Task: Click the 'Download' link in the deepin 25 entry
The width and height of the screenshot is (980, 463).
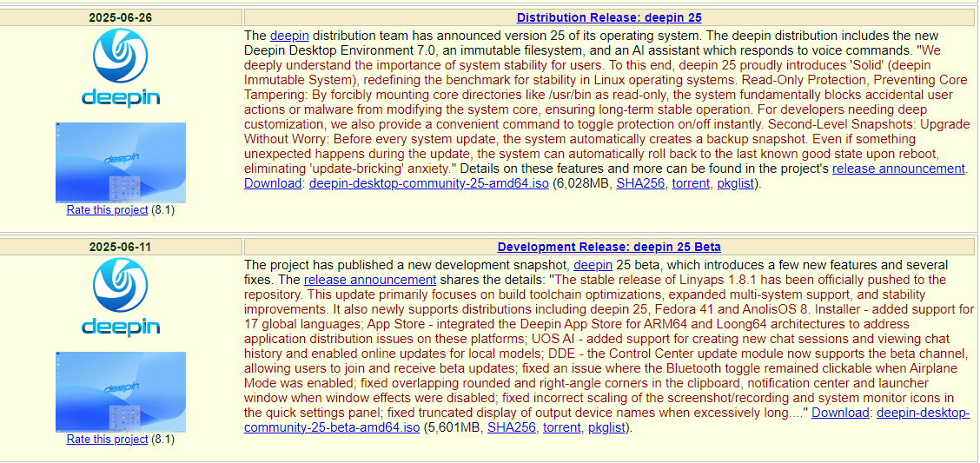Action: pos(273,183)
